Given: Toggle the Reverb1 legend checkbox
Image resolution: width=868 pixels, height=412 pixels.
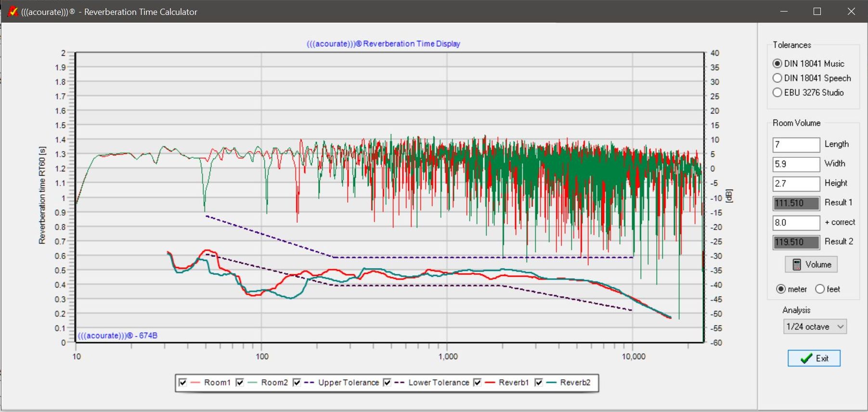Looking at the screenshot, I should pos(477,383).
